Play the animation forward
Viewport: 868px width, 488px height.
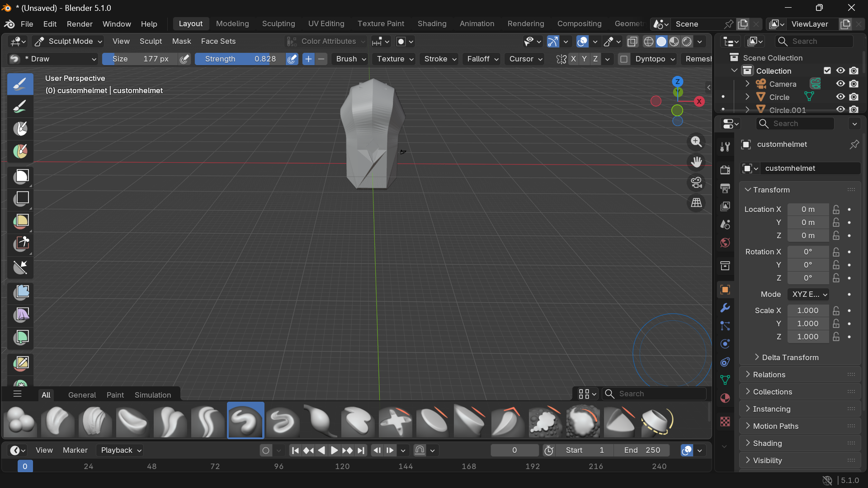(334, 450)
